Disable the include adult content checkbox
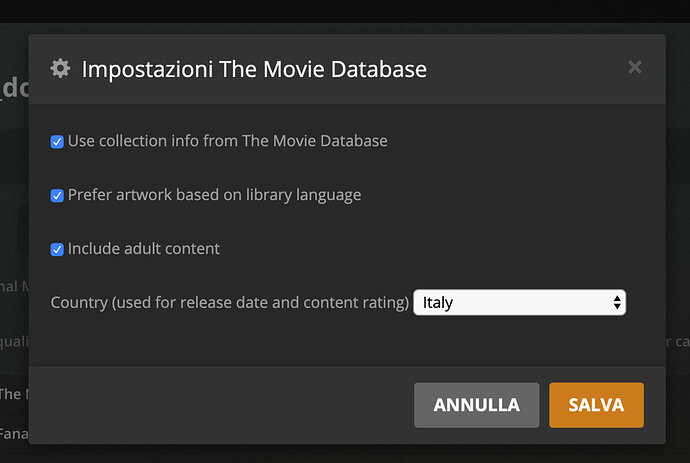The height and width of the screenshot is (463, 690). 57,249
